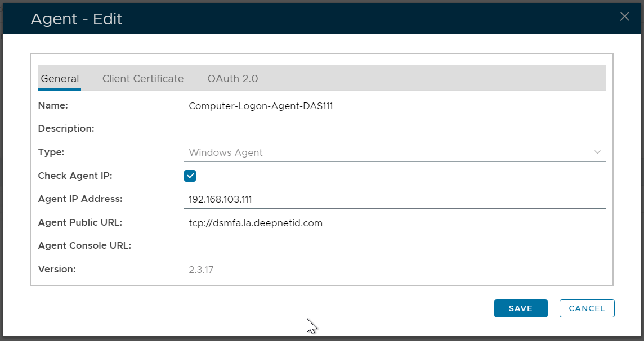
Task: Switch to the OAuth 2.0 tab
Action: [232, 79]
